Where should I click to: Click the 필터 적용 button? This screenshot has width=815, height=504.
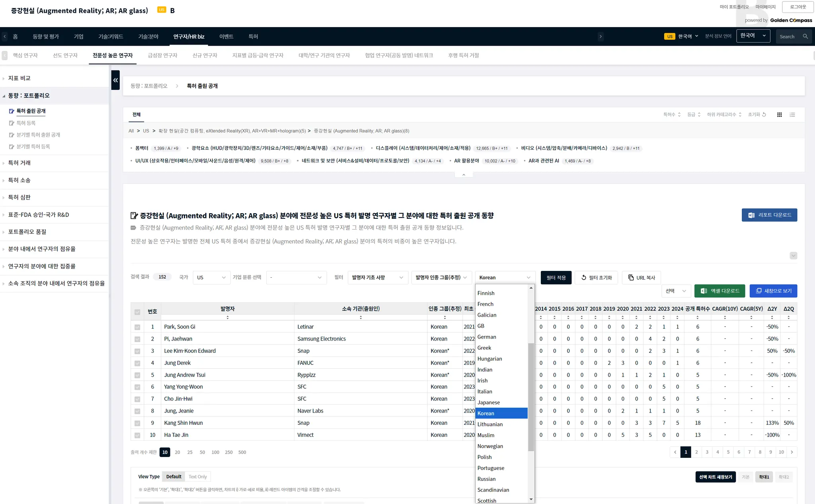click(556, 278)
